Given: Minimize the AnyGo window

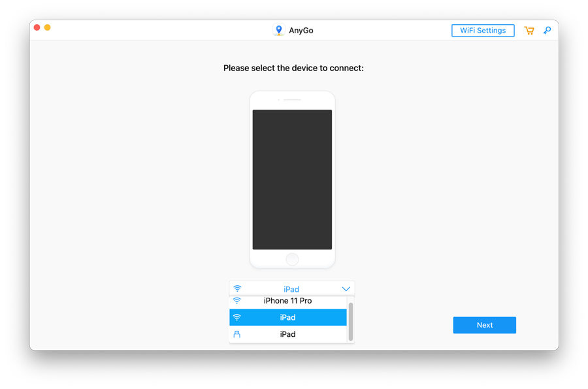Looking at the screenshot, I should click(x=46, y=27).
